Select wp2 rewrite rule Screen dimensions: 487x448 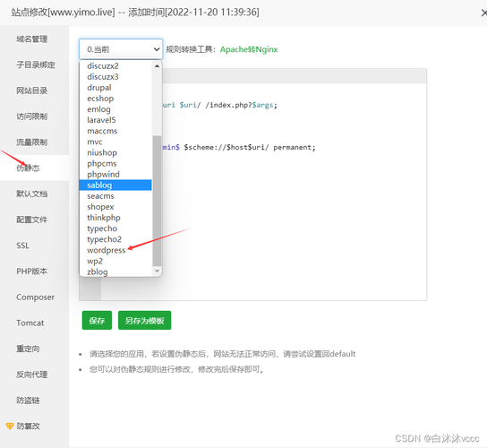115,261
